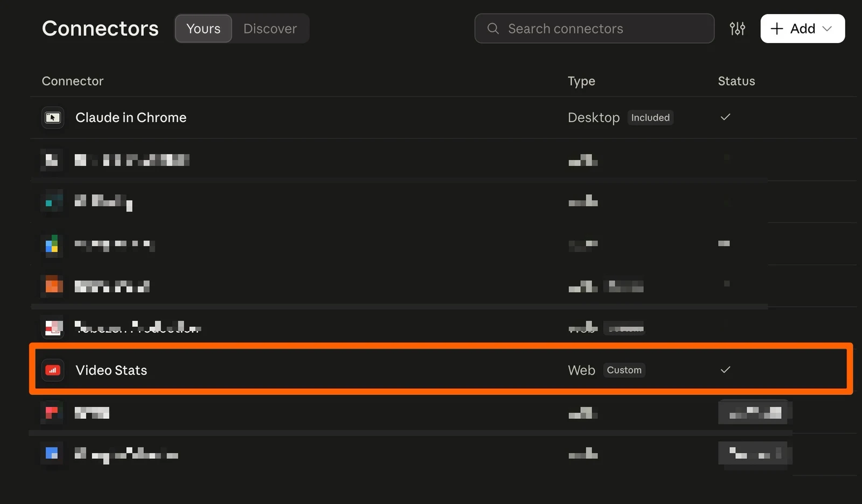
Task: Click the Status column header
Action: [736, 81]
